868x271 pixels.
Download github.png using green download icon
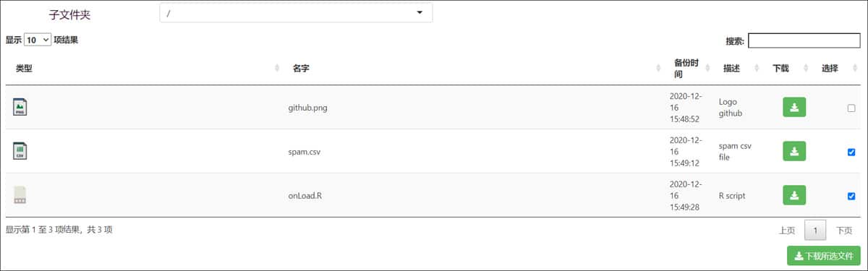794,108
